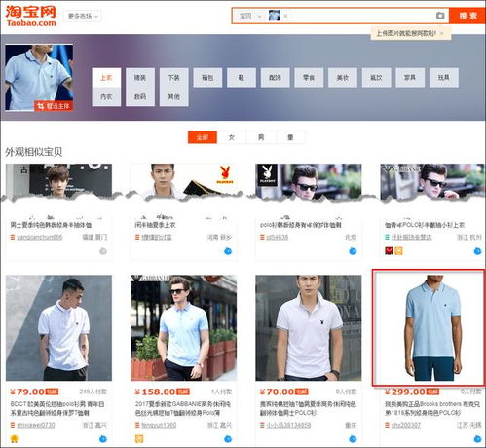Select the 箱包 category tile

coord(207,78)
